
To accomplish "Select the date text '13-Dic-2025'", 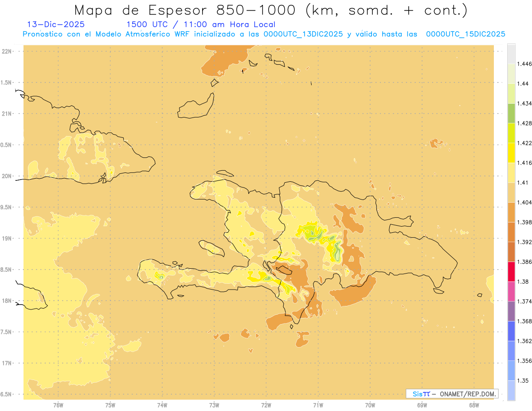I will click(56, 24).
